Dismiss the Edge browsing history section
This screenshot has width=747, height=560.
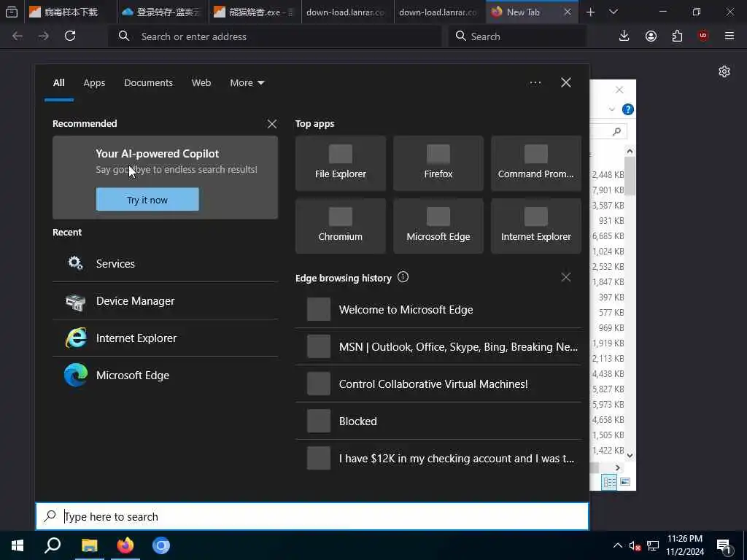(566, 277)
